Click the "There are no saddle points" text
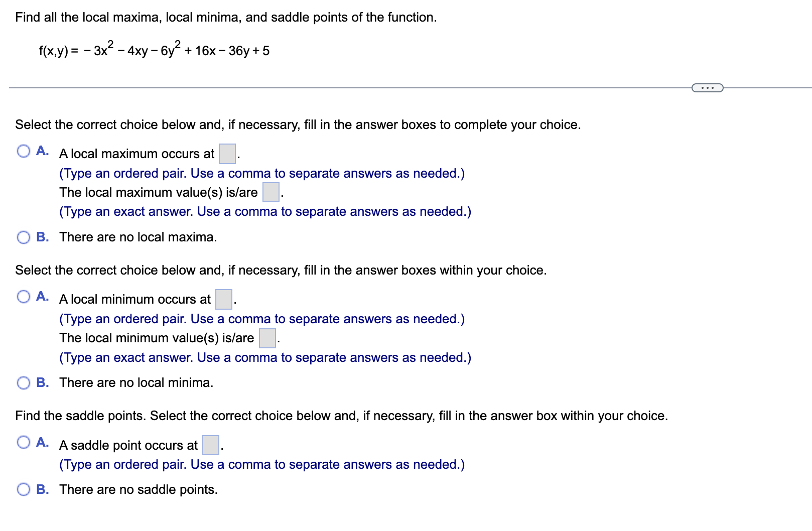This screenshot has width=812, height=531. point(138,489)
